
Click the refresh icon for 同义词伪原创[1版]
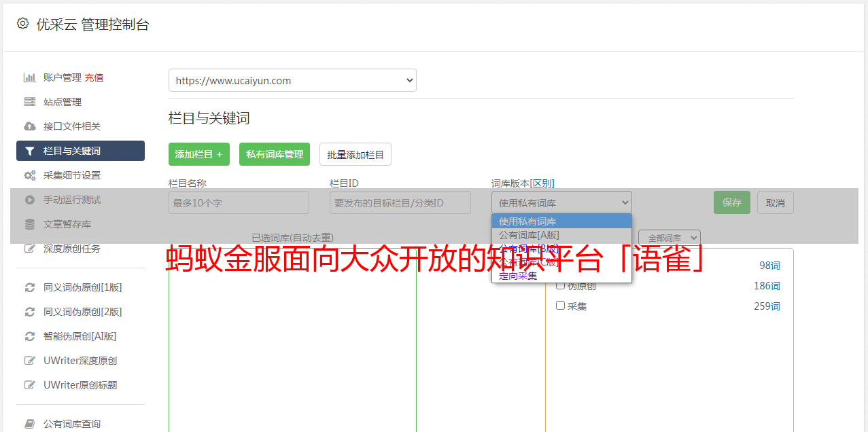[30, 287]
